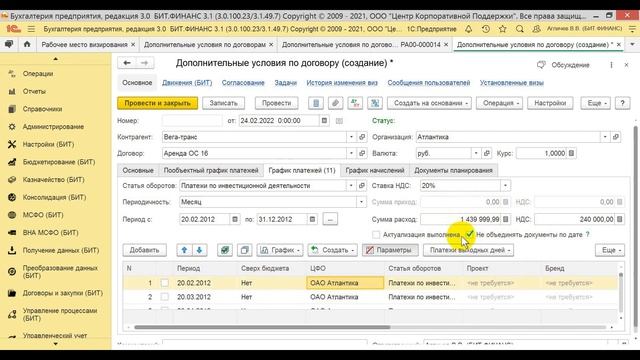
Task: Click the Провести button
Action: coord(276,103)
